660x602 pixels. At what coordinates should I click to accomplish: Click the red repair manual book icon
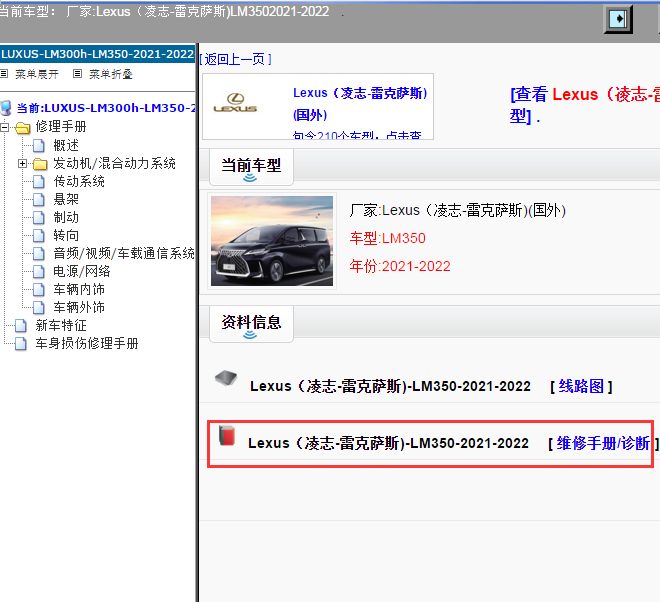[x=227, y=435]
